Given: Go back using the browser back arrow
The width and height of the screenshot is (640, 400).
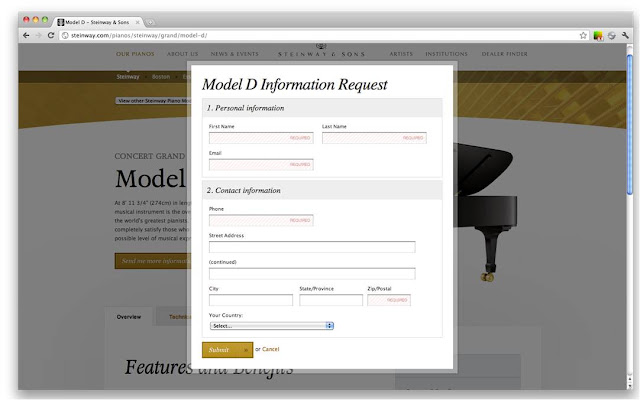Looking at the screenshot, I should (26, 36).
